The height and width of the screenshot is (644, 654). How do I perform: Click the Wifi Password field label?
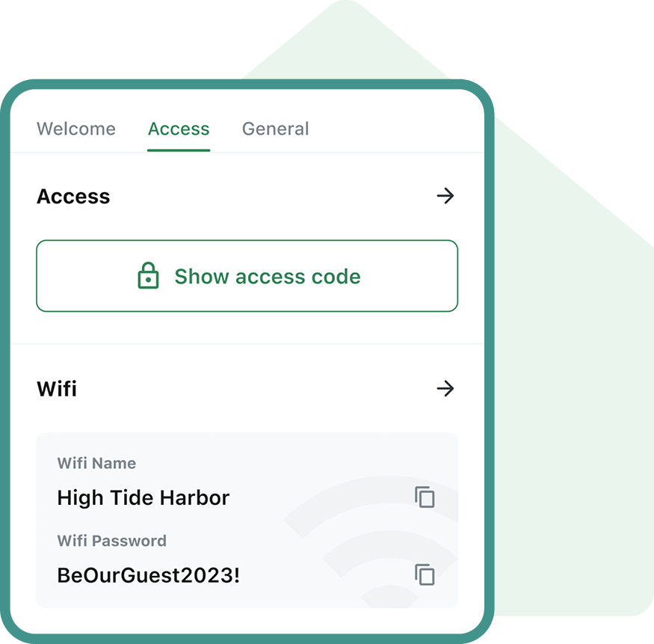(x=111, y=541)
